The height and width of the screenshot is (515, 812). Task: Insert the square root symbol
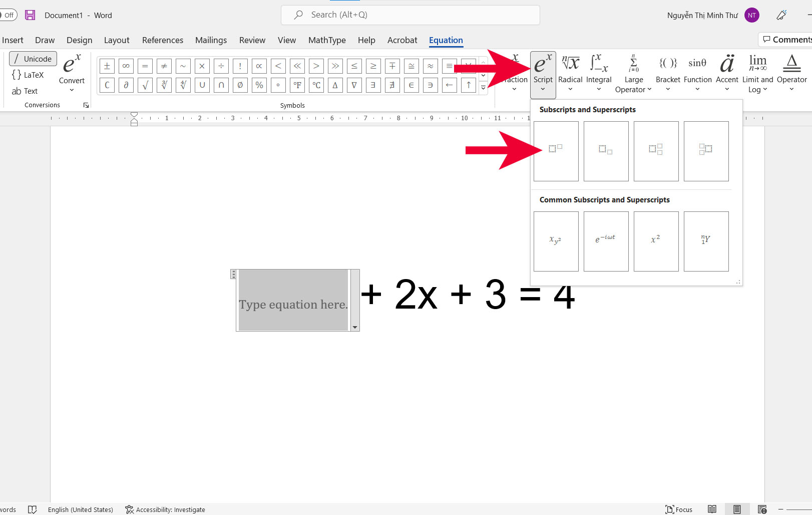point(145,85)
